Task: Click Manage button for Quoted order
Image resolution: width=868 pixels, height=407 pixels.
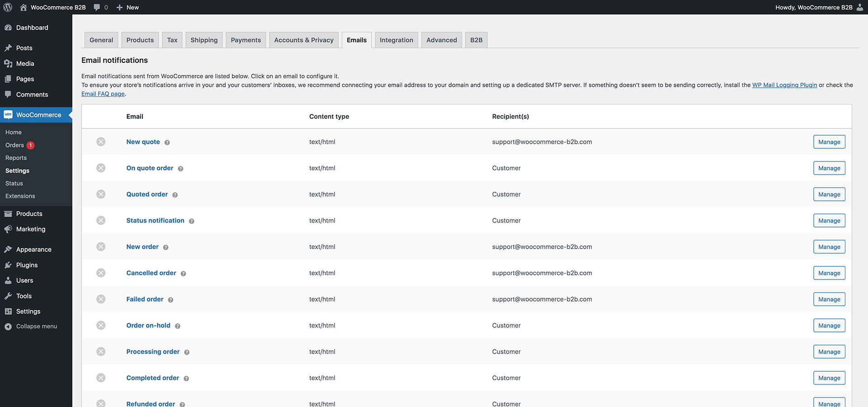Action: coord(829,194)
